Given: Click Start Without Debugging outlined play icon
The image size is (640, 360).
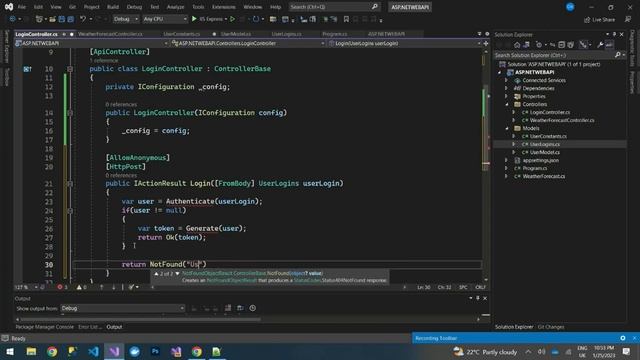Looking at the screenshot, I should [232, 19].
